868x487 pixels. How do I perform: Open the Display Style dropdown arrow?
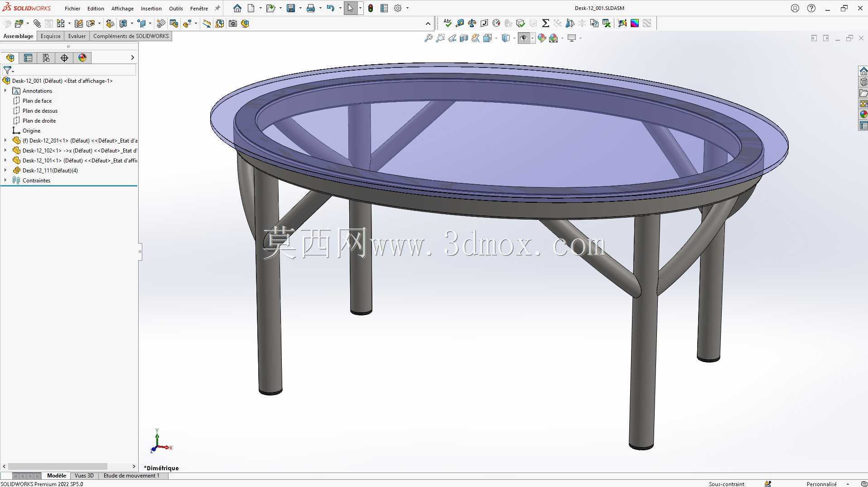point(514,38)
